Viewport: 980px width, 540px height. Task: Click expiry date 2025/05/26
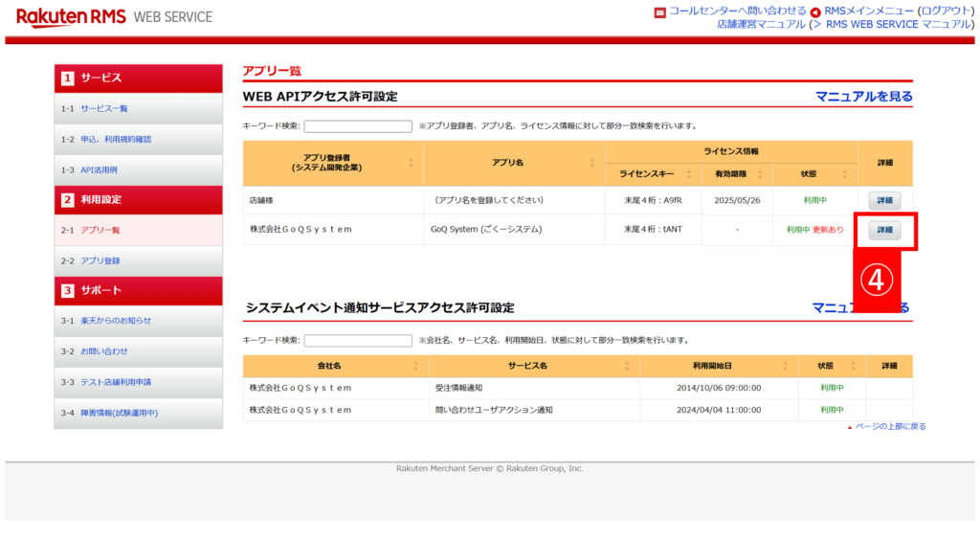[737, 201]
